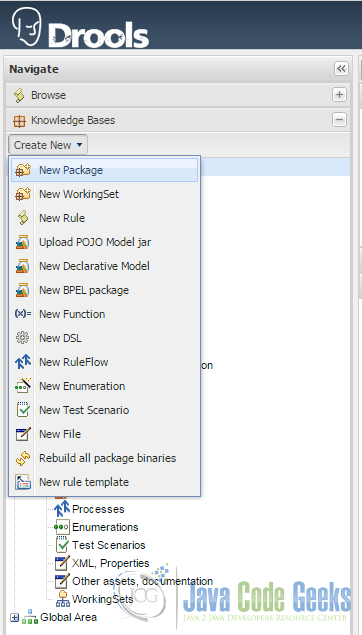Click the New Declarative Model icon
Image resolution: width=362 pixels, height=635 pixels.
[22, 266]
